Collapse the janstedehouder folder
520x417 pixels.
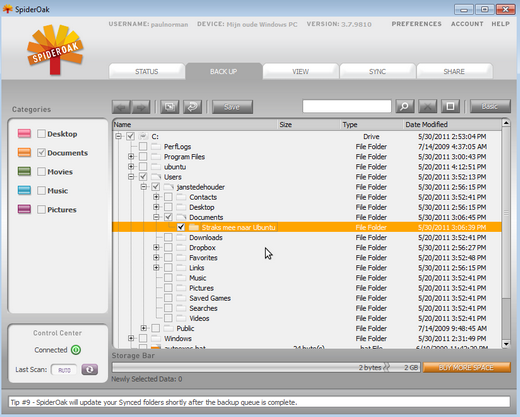coord(144,187)
